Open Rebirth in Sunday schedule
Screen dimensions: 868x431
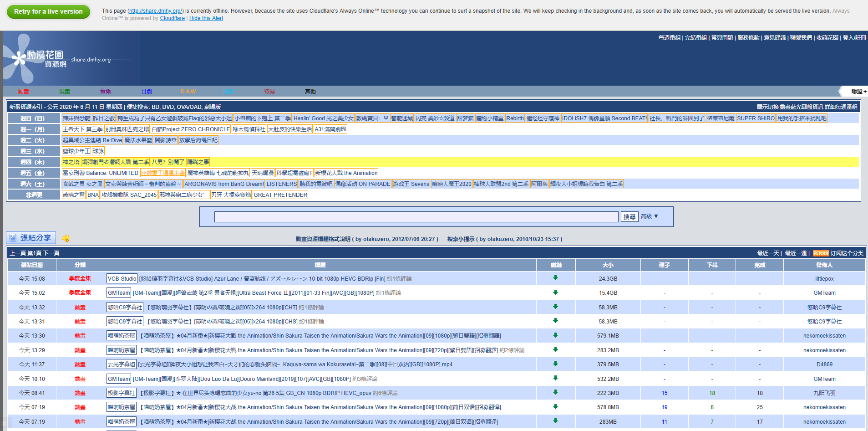pos(515,118)
